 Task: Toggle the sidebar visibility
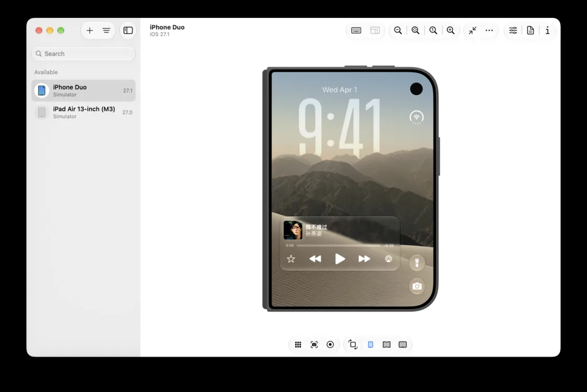click(x=128, y=30)
